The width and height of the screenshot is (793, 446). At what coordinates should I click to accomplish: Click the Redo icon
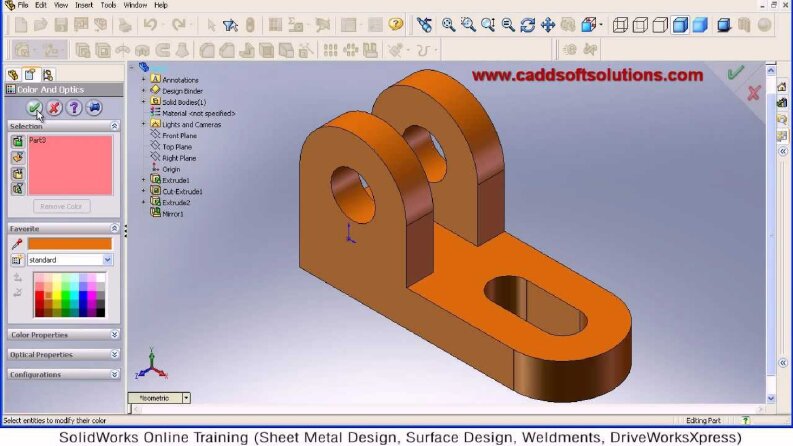click(179, 24)
